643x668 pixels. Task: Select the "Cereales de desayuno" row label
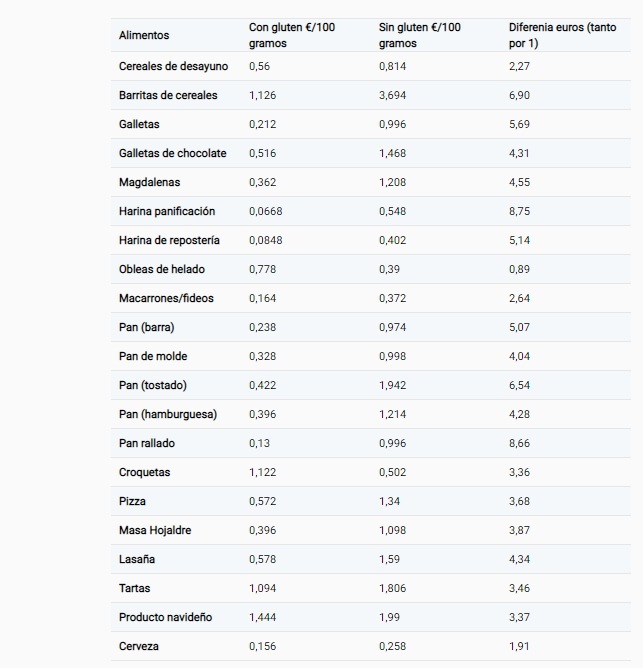click(x=173, y=66)
